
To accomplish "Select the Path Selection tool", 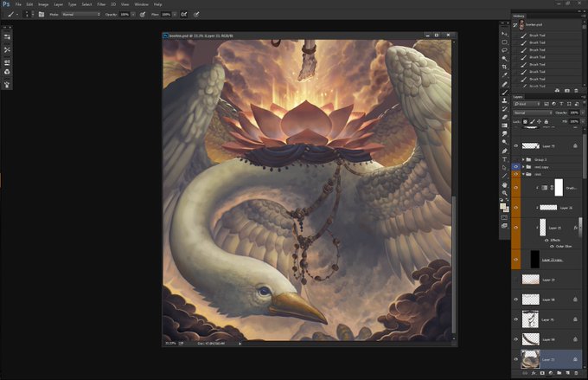I will [x=505, y=167].
